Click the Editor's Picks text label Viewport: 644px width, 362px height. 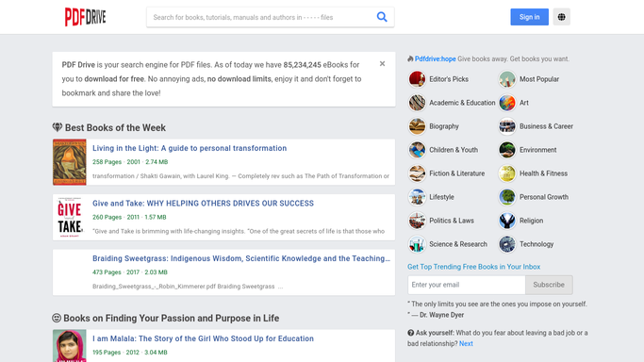[449, 79]
